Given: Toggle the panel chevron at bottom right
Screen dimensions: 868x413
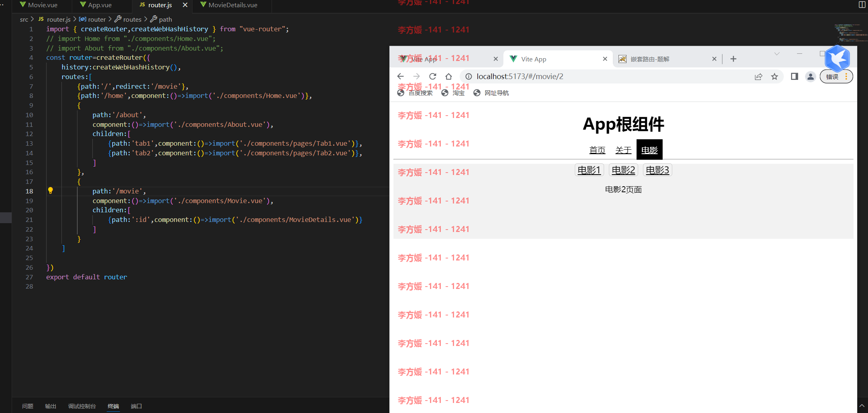Looking at the screenshot, I should [862, 406].
